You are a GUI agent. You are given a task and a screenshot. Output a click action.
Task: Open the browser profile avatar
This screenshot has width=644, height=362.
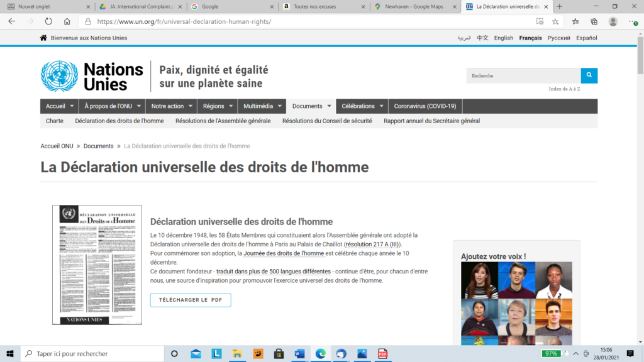point(613,21)
